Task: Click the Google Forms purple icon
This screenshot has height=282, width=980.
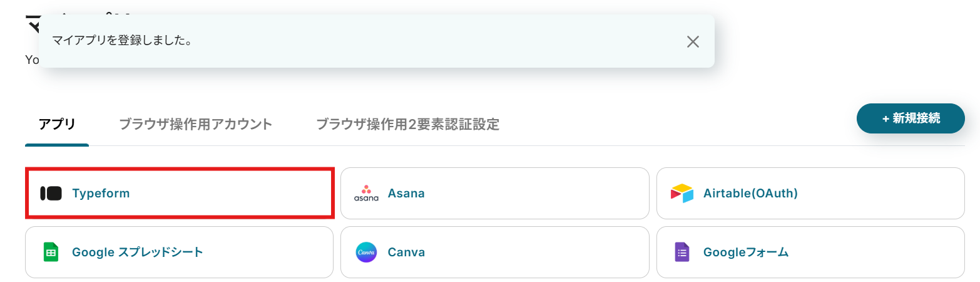Action: coord(681,253)
